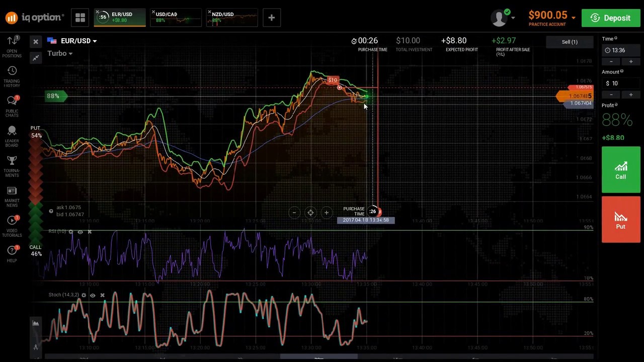The image size is (644, 362).
Task: Switch to EUR/USD asset tab
Action: point(121,18)
